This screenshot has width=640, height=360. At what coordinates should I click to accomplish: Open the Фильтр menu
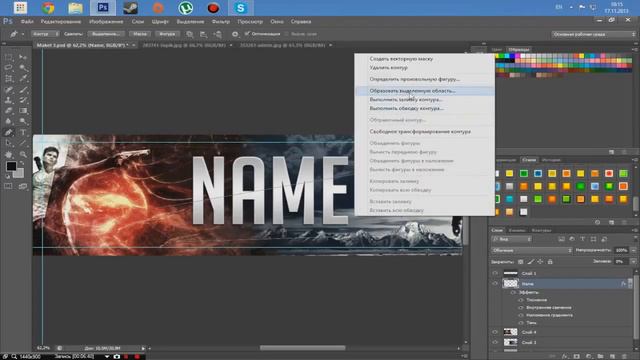click(x=221, y=22)
